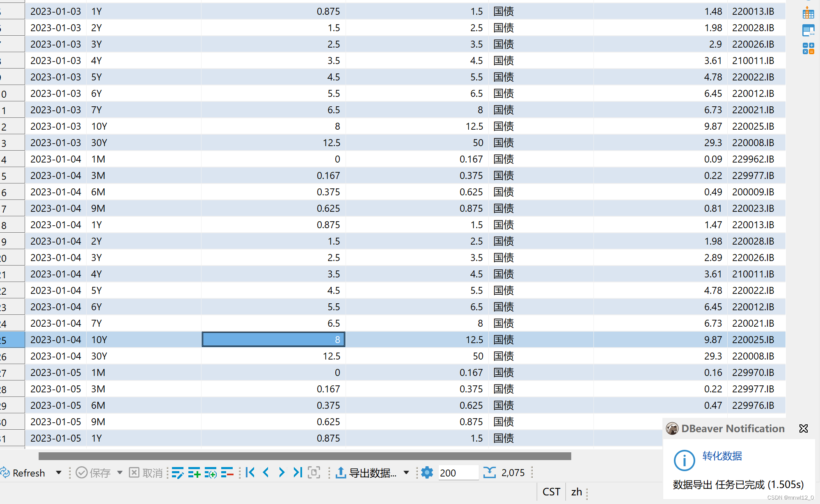Image resolution: width=820 pixels, height=504 pixels.
Task: Open the calculator panel icon in sidebar
Action: pos(808,48)
